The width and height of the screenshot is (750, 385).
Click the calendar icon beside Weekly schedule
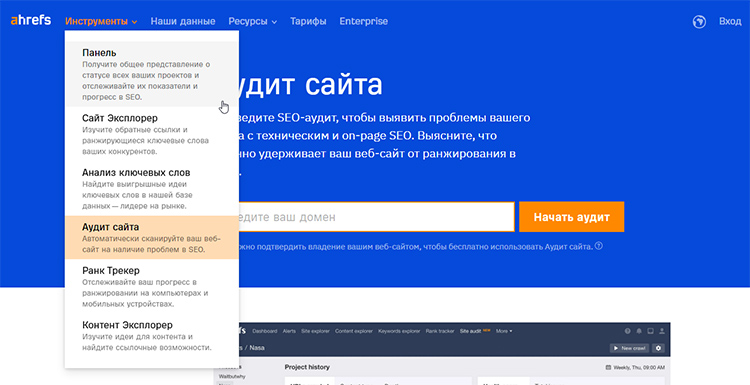coord(608,367)
